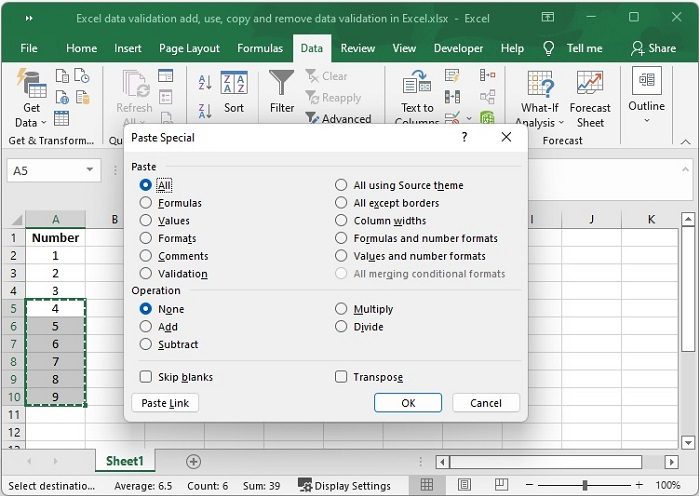Check the Skip blanks option
The image size is (700, 496).
[147, 377]
